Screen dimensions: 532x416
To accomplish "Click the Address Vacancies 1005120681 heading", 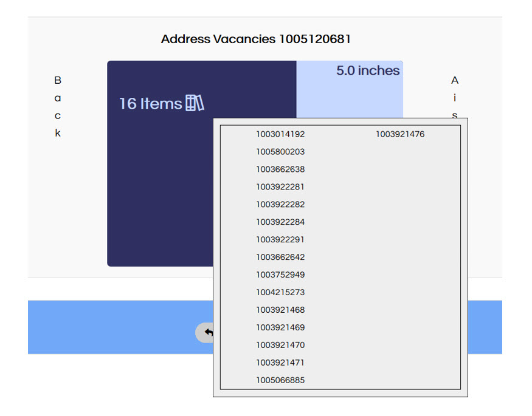I will pyautogui.click(x=256, y=39).
